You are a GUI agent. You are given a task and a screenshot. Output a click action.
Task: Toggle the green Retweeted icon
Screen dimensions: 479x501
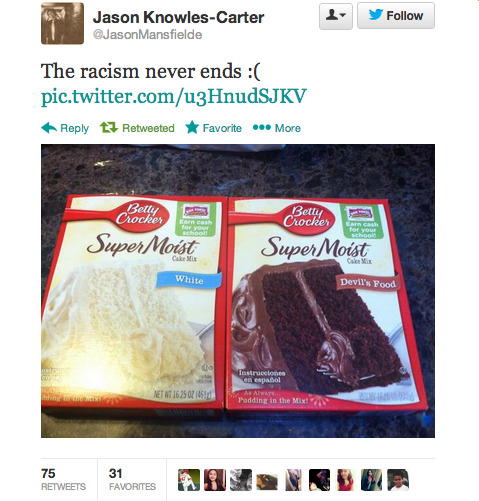point(109,128)
